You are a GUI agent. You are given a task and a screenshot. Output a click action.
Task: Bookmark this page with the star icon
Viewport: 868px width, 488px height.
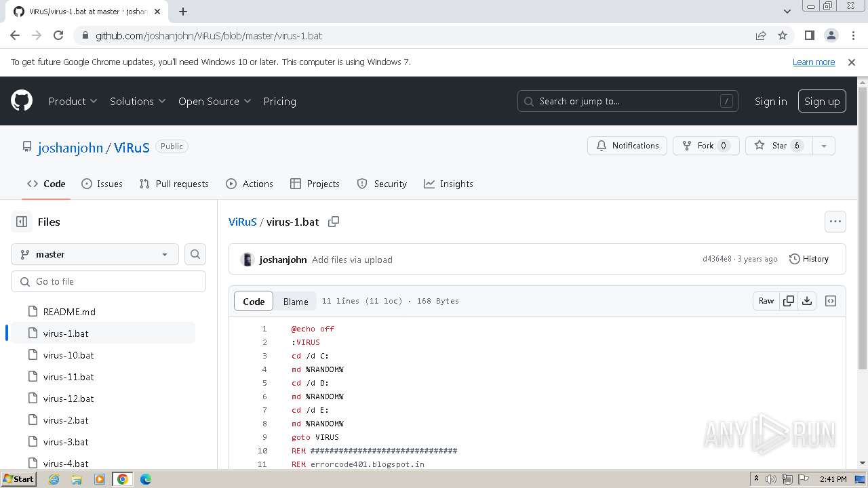(x=783, y=35)
